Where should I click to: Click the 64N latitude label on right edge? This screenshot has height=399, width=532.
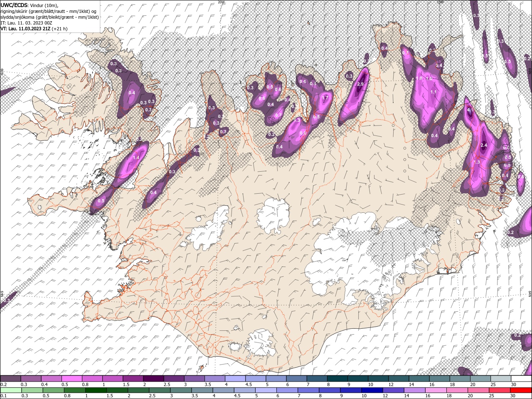tap(530, 293)
